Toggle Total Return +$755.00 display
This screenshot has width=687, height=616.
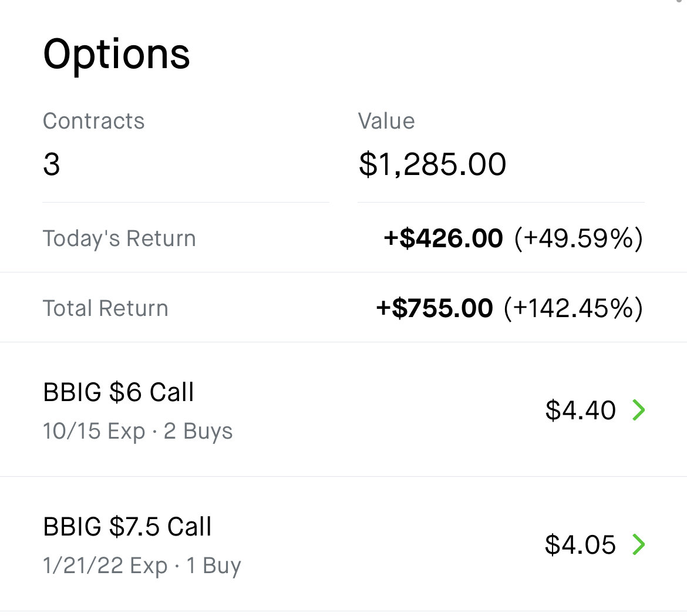tap(435, 308)
